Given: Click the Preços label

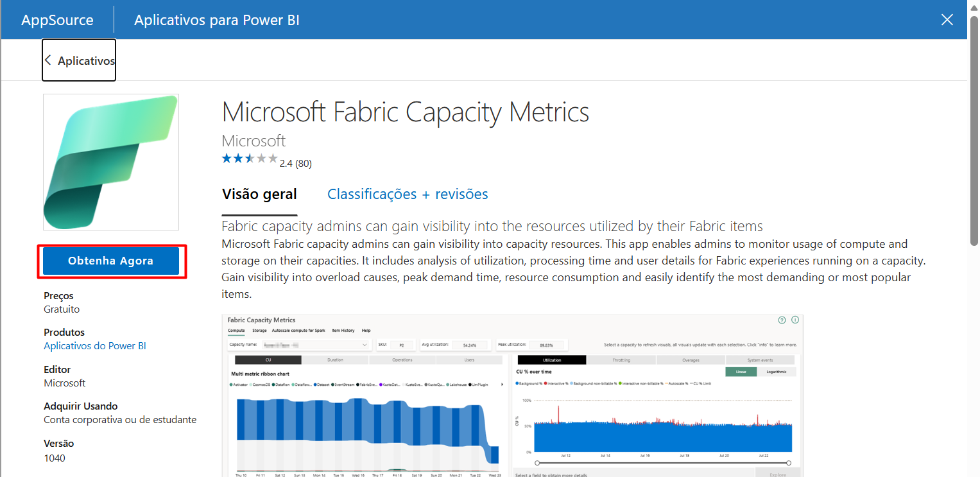Looking at the screenshot, I should coord(58,296).
